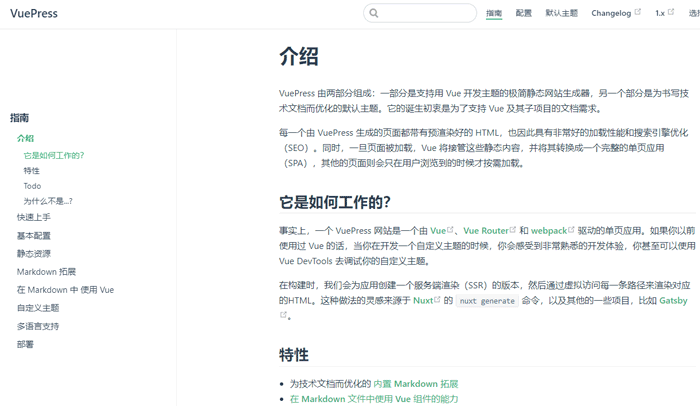Image resolution: width=700 pixels, height=406 pixels.
Task: Open 多语言支持 in the sidebar
Action: [38, 326]
